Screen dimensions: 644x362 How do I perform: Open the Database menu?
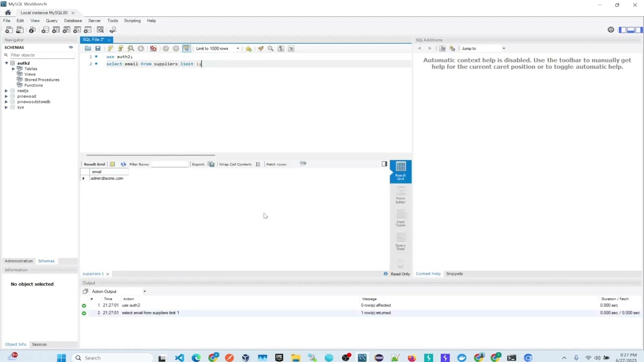pos(73,21)
